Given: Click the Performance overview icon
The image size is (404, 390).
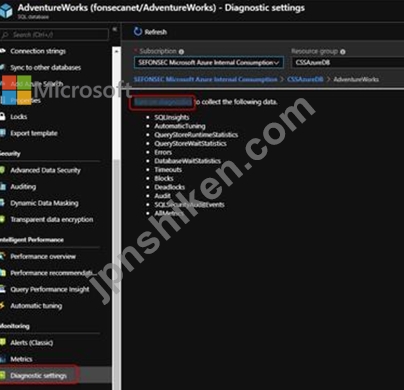Looking at the screenshot, I should click(3, 256).
